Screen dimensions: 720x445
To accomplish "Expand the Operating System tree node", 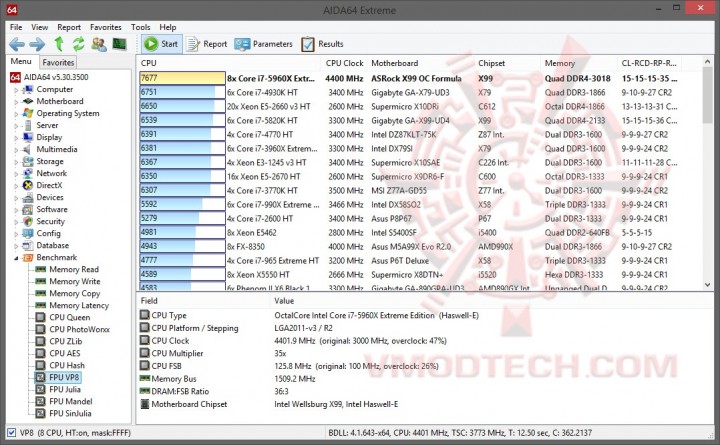I will pyautogui.click(x=16, y=114).
